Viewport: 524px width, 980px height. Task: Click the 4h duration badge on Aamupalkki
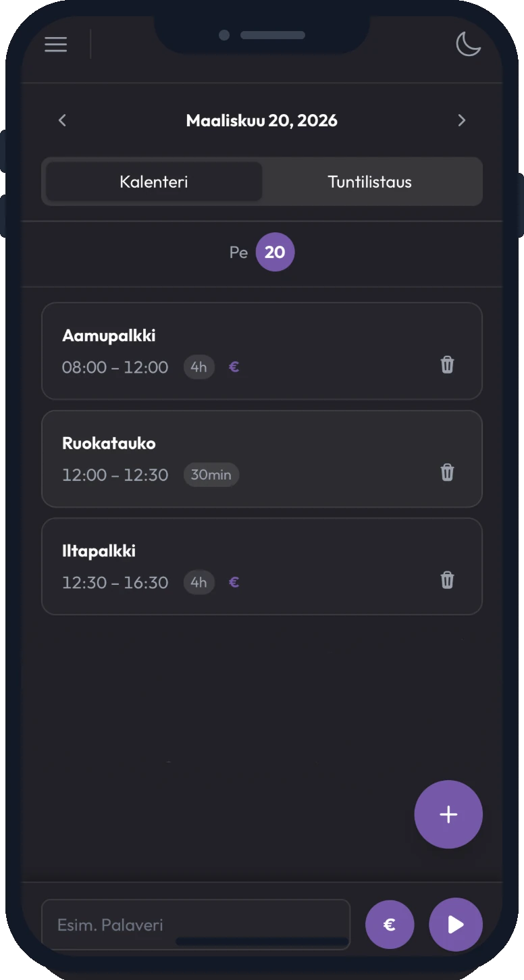click(199, 367)
